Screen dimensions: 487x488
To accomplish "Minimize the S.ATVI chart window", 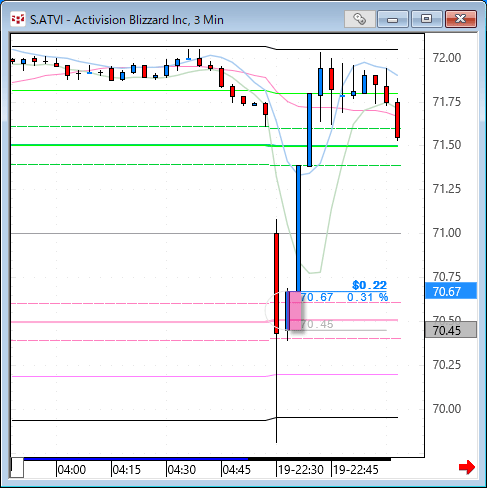I will (393, 19).
